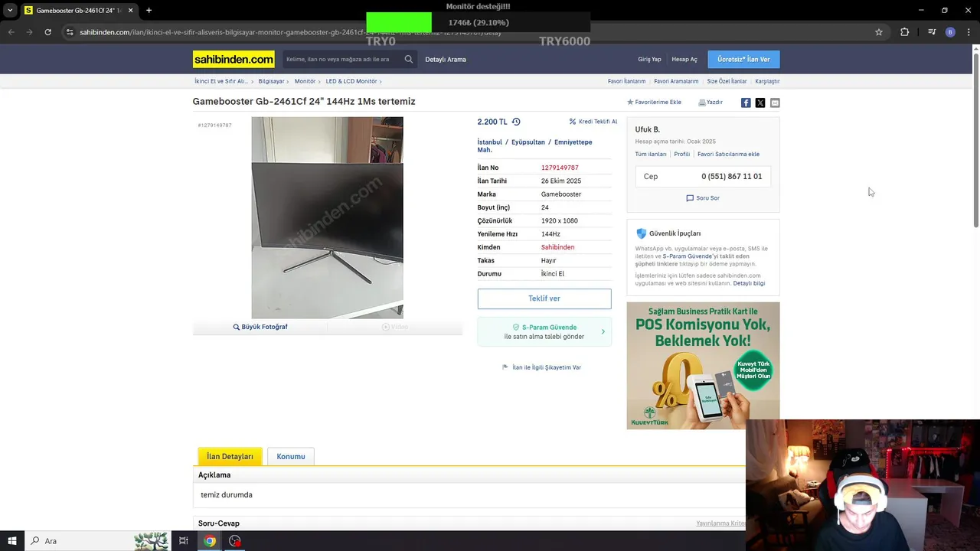Click Yayınlanma Kriterleri link

point(720,523)
